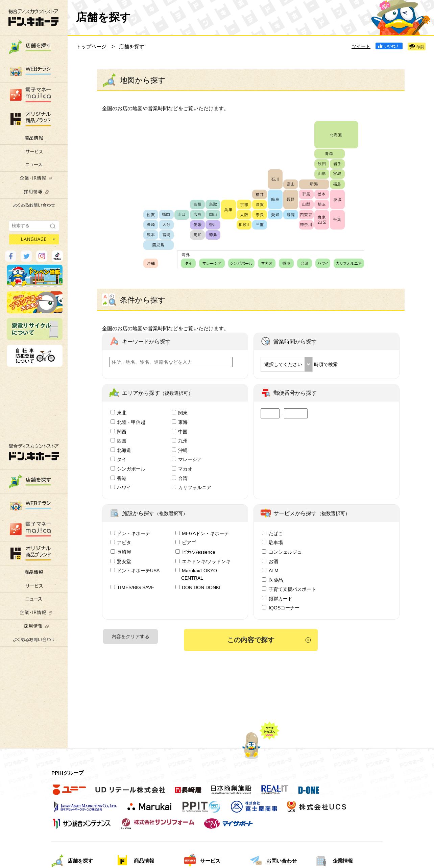Open the 営業時間 選択してください dropdown

[x=286, y=364]
